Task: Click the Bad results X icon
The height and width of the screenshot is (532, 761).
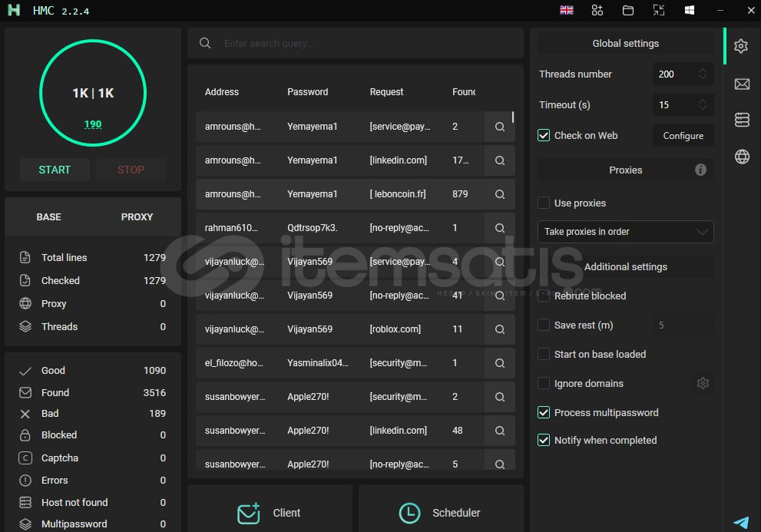Action: coord(25,414)
